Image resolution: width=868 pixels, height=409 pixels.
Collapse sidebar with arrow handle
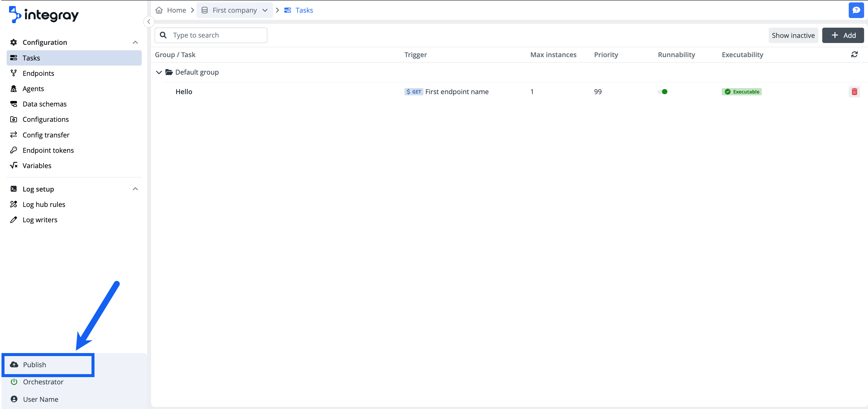149,22
